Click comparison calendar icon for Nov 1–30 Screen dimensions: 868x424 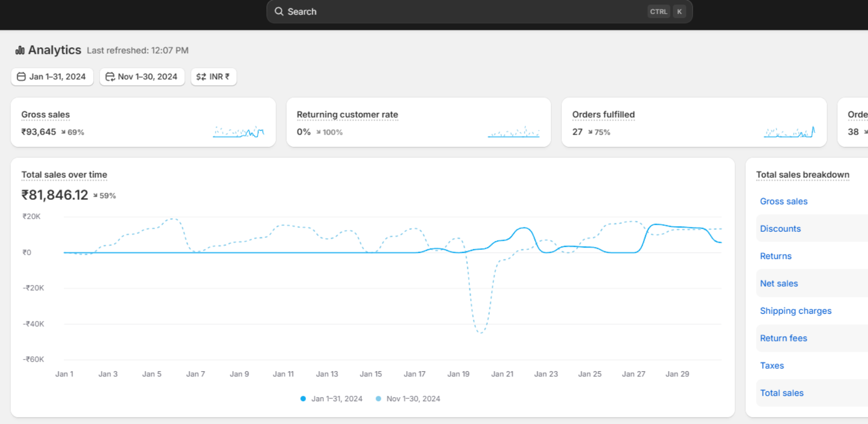110,77
